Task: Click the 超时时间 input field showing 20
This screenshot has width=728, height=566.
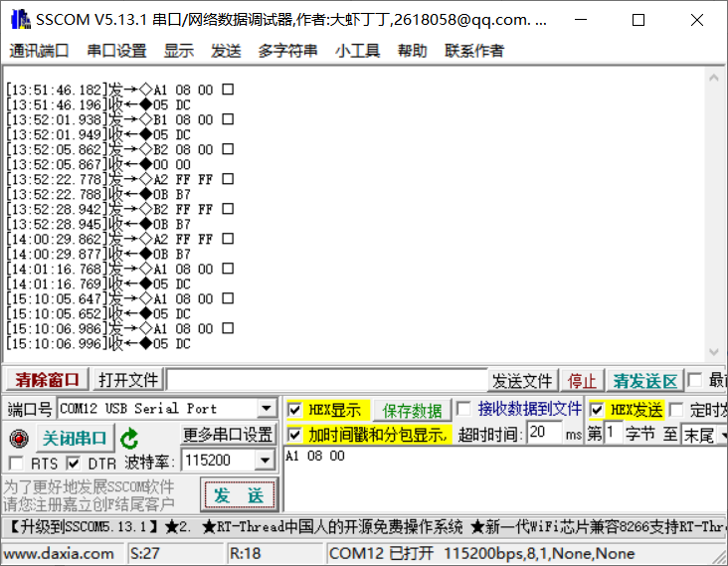Action: click(x=544, y=433)
